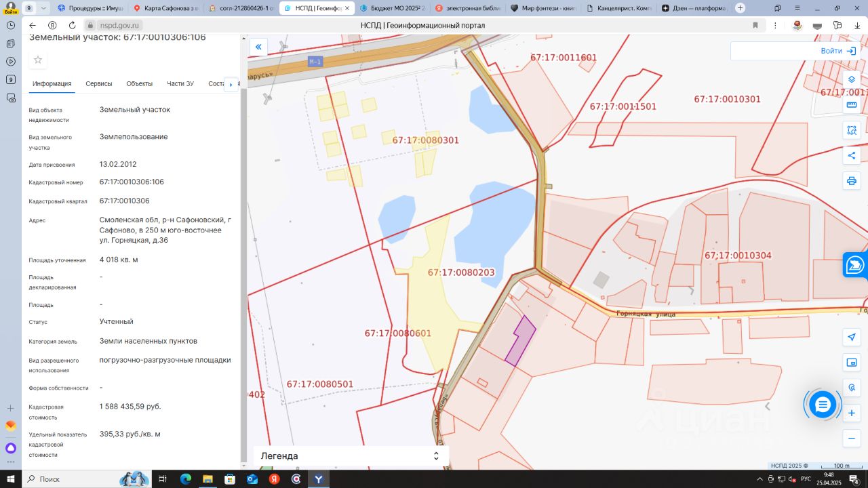Click the Войти login button on map
The width and height of the screenshot is (868, 488).
tap(840, 51)
